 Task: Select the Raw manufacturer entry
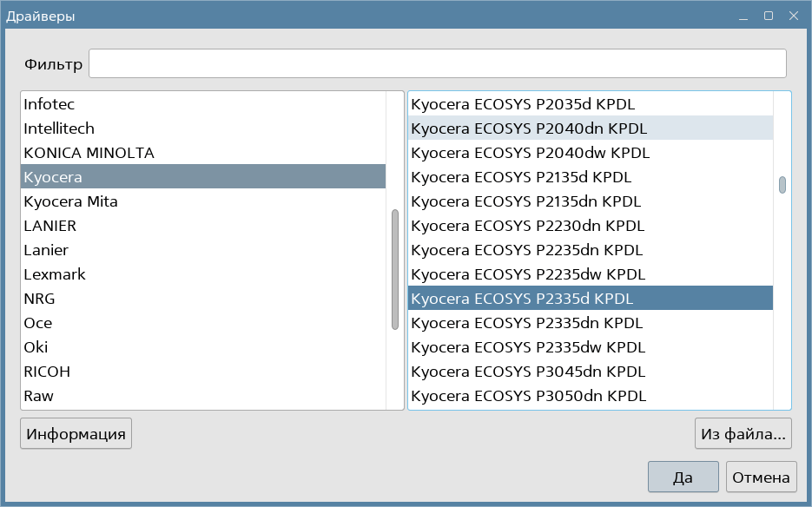38,396
